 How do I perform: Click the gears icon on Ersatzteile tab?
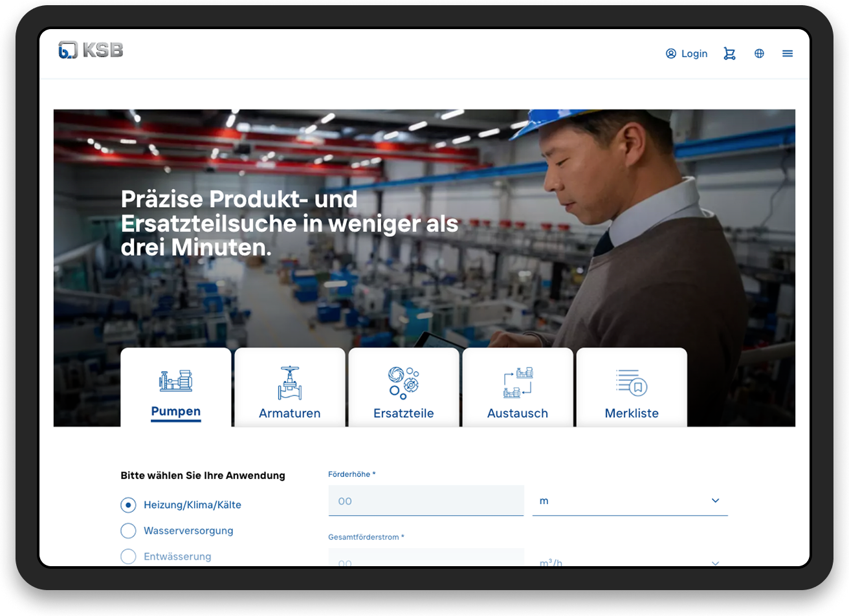pyautogui.click(x=403, y=382)
